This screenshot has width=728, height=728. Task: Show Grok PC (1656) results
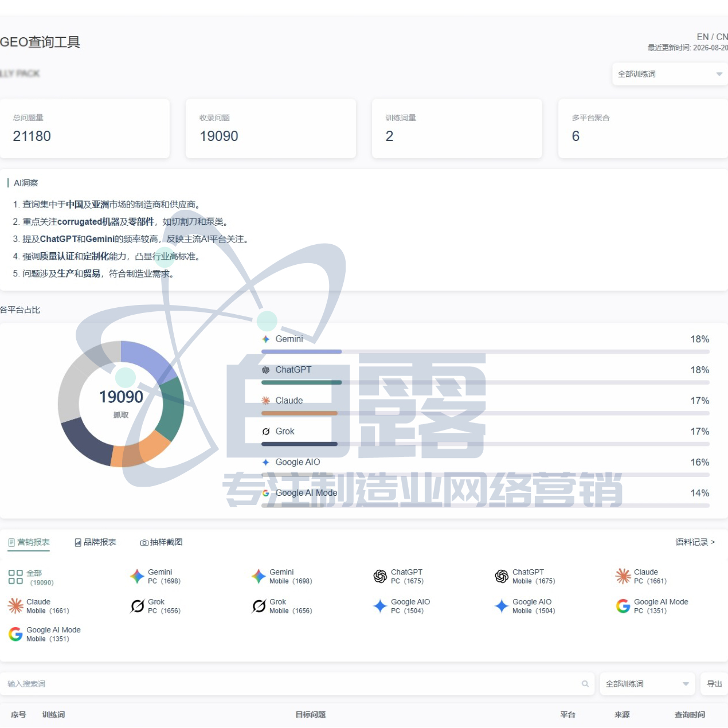click(x=155, y=606)
